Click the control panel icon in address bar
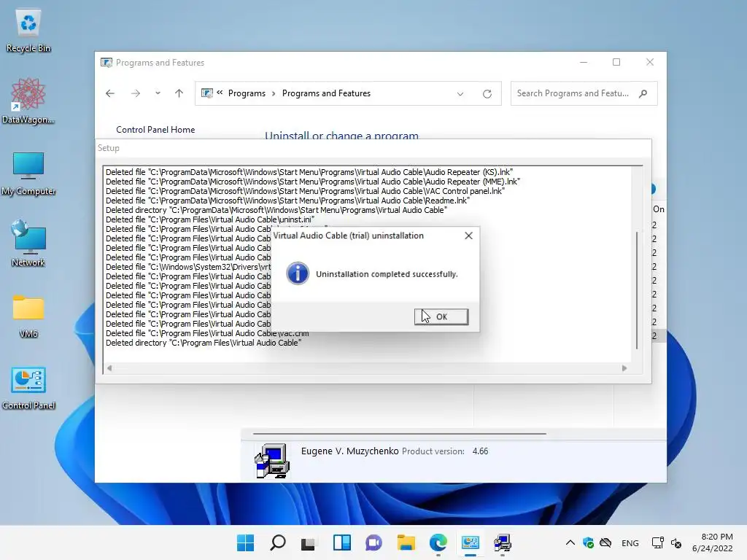Viewport: 747px width, 560px height. [206, 93]
